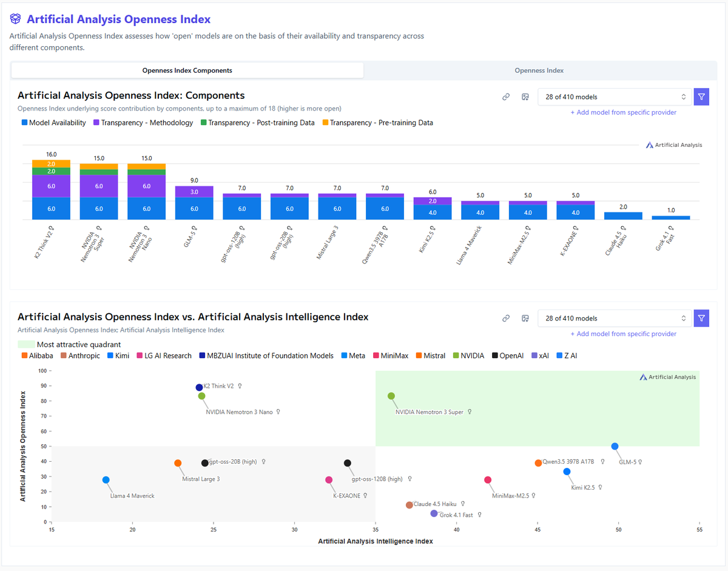Toggle Transparency - Post-training Data legend series

click(x=257, y=123)
